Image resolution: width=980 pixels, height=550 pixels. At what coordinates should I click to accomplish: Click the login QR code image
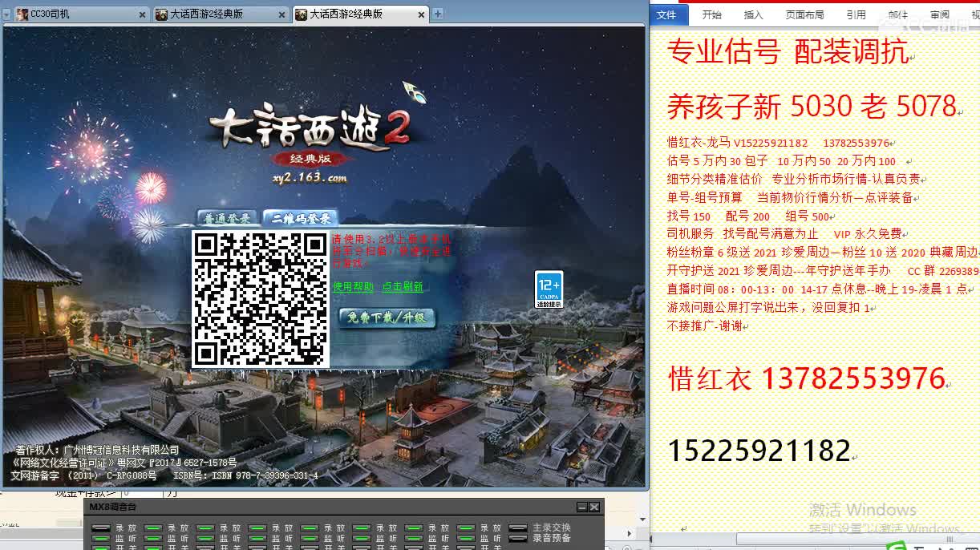[x=261, y=299]
